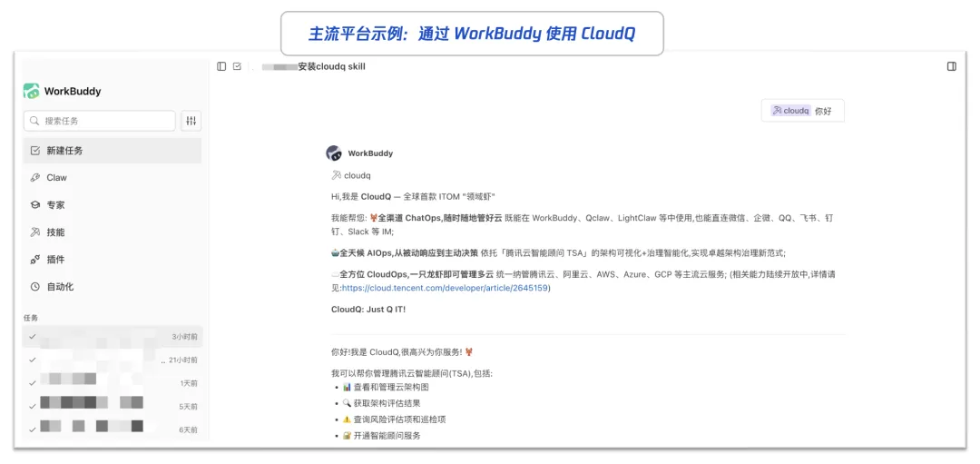
Task: Click the bullet 查询风险评估项和巡检项
Action: [x=394, y=419]
